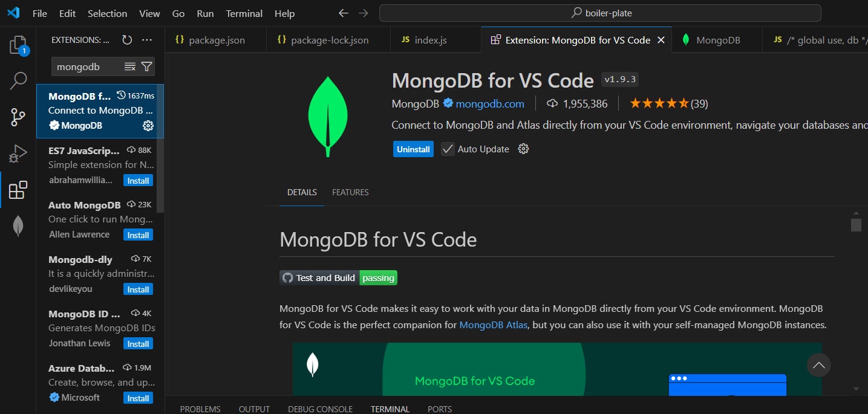This screenshot has width=868, height=414.
Task: Open Extensions views and more actions menu
Action: 147,40
